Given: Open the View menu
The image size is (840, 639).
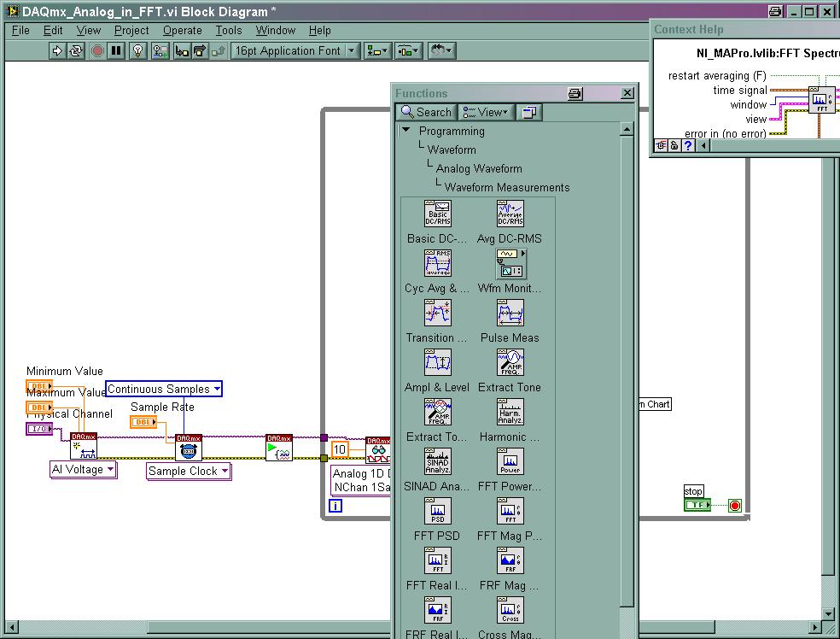Looking at the screenshot, I should [x=89, y=30].
